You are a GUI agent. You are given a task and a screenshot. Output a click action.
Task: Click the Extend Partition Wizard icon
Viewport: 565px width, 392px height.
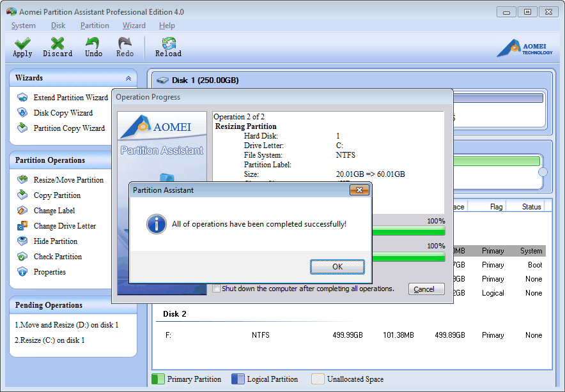22,98
